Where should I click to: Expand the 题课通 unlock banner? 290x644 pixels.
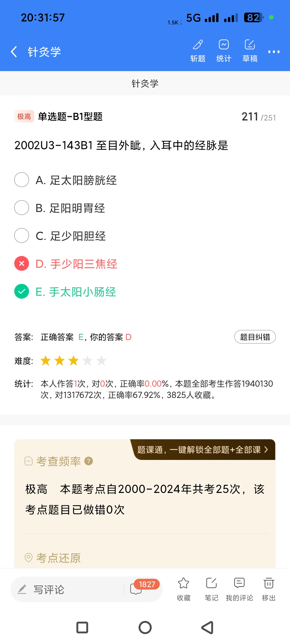pyautogui.click(x=203, y=450)
